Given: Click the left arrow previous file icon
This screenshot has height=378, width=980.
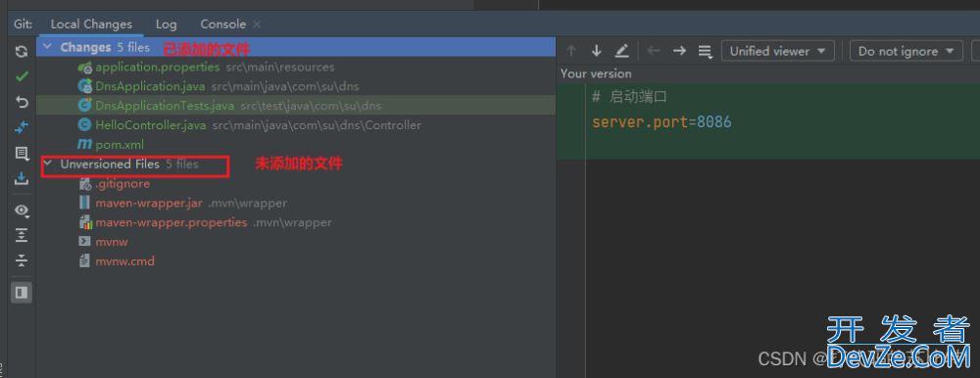Looking at the screenshot, I should coord(654,51).
